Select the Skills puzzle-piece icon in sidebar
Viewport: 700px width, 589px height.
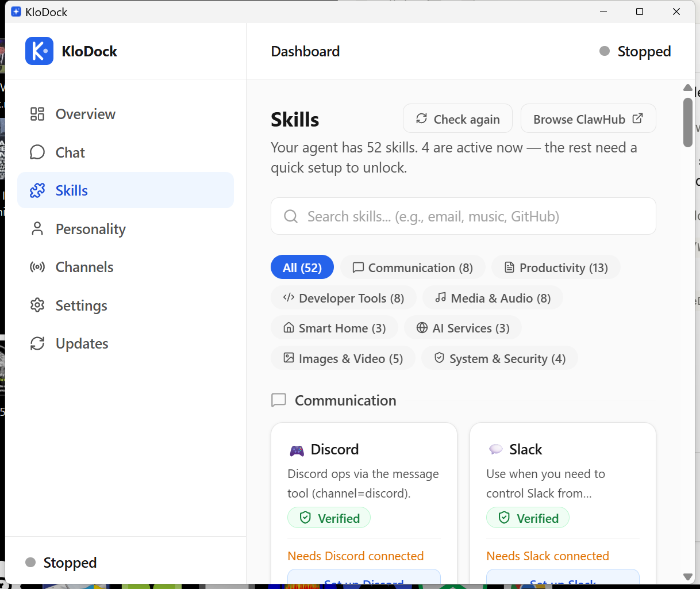coord(37,190)
